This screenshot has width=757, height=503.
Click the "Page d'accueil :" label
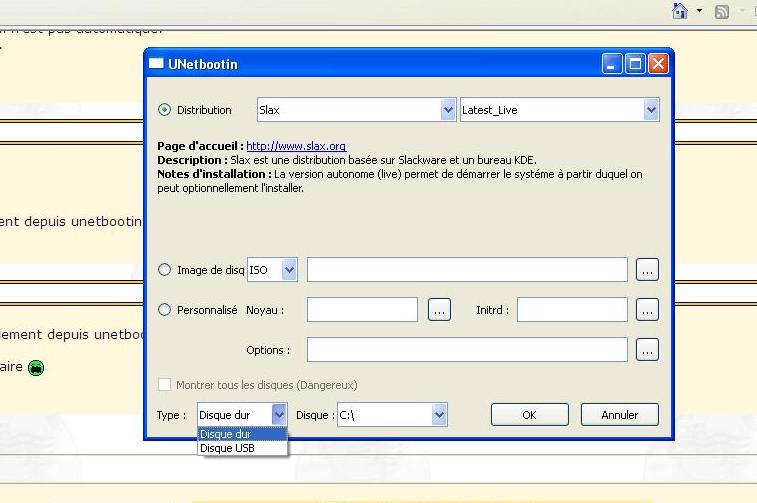[x=200, y=146]
